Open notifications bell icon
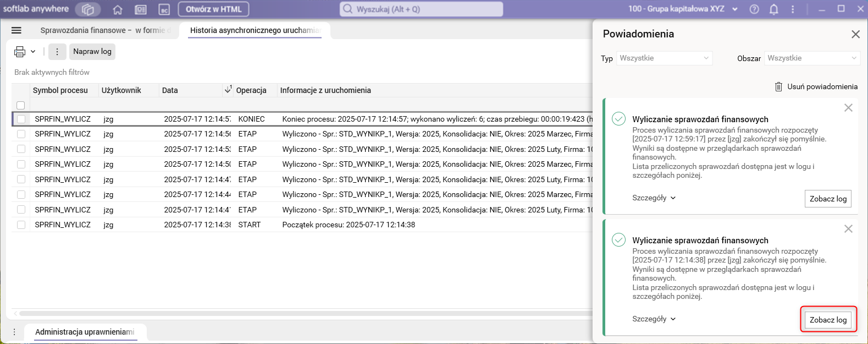Viewport: 868px width, 344px height. (x=773, y=9)
